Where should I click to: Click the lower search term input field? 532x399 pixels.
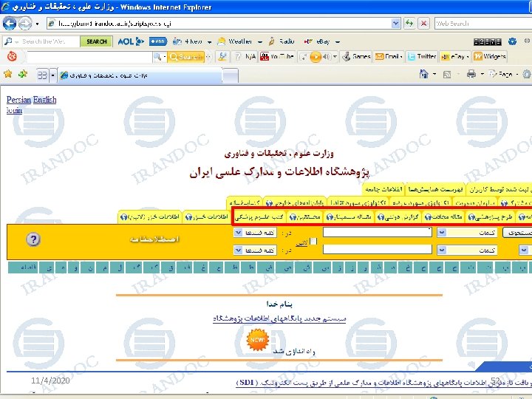(378, 250)
